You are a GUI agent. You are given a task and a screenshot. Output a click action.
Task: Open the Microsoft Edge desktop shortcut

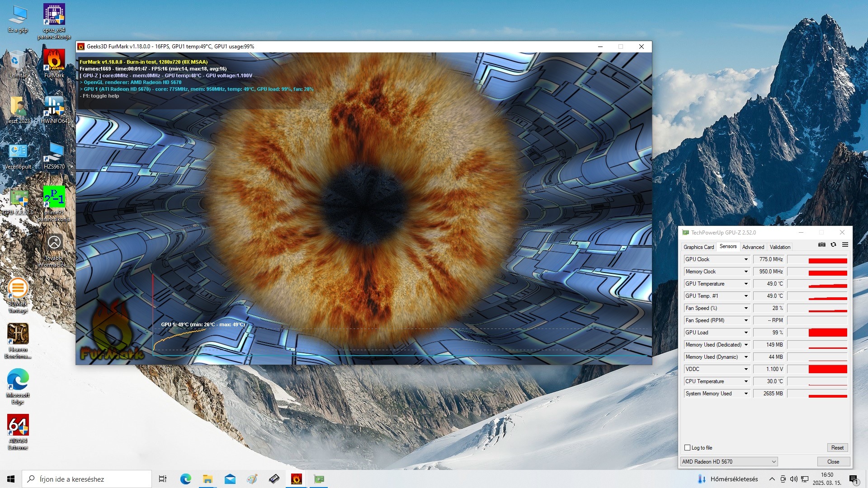coord(18,387)
